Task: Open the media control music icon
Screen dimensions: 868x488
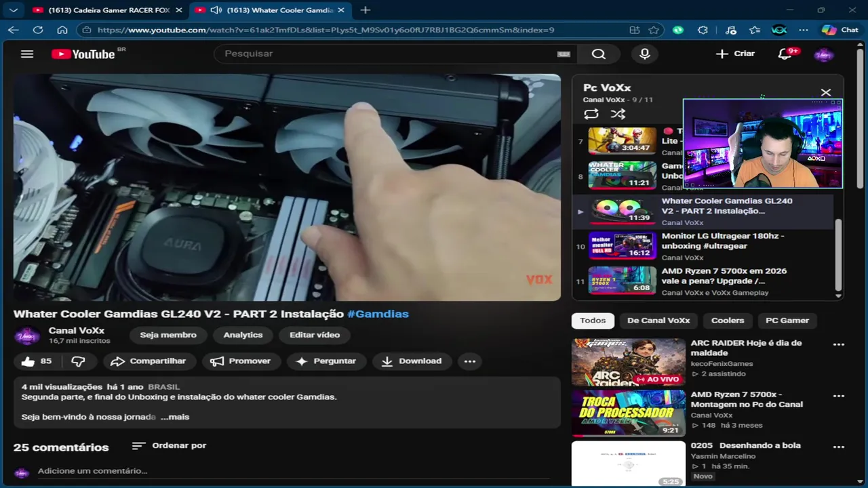Action: tap(730, 30)
